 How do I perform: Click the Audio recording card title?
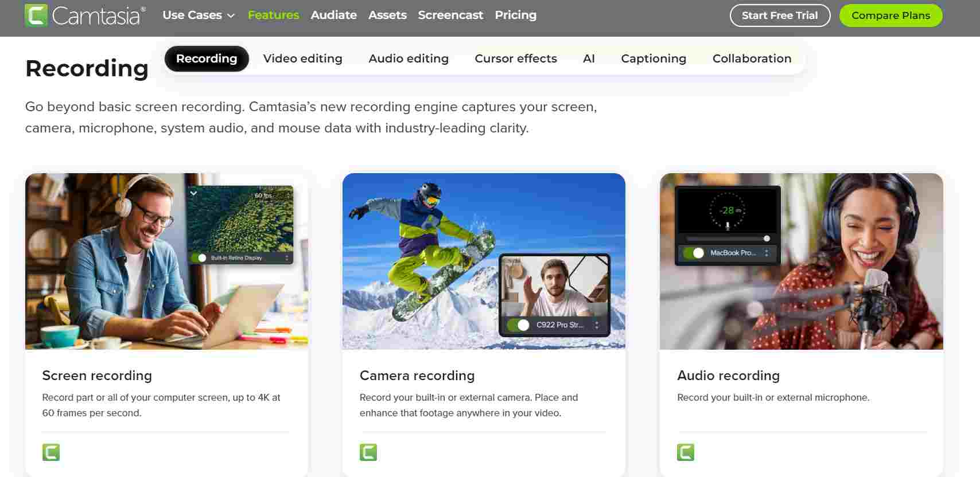(x=728, y=376)
